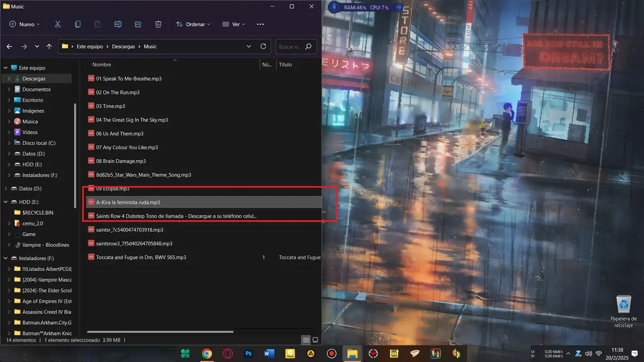The height and width of the screenshot is (362, 644).
Task: Expand address bar history dropdown
Action: click(x=249, y=46)
